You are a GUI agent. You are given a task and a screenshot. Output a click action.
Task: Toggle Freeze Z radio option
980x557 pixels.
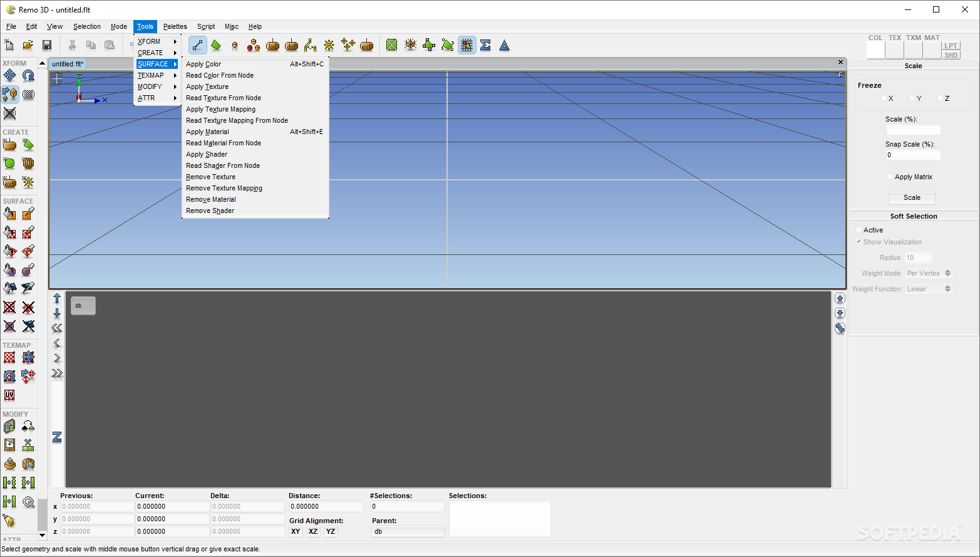pos(941,98)
